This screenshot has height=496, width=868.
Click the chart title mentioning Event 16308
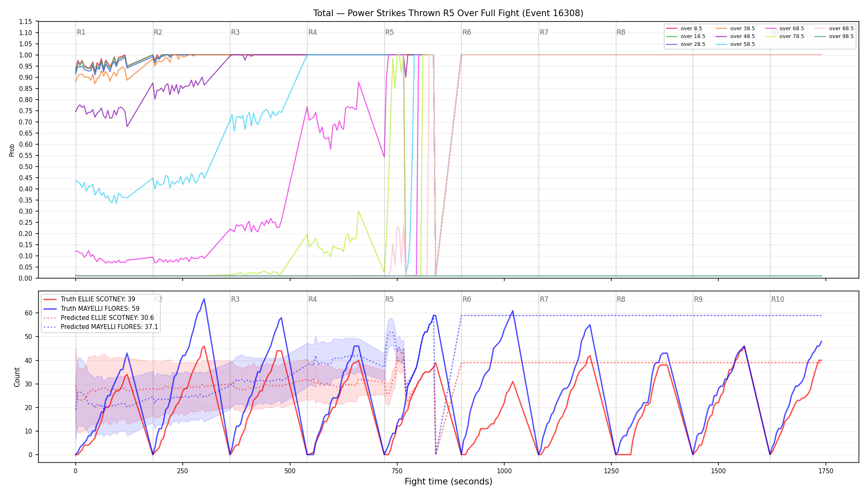[x=448, y=13]
